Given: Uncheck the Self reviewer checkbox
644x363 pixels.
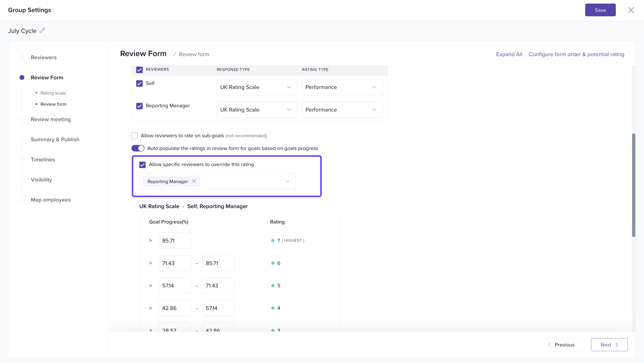Looking at the screenshot, I should (x=139, y=83).
